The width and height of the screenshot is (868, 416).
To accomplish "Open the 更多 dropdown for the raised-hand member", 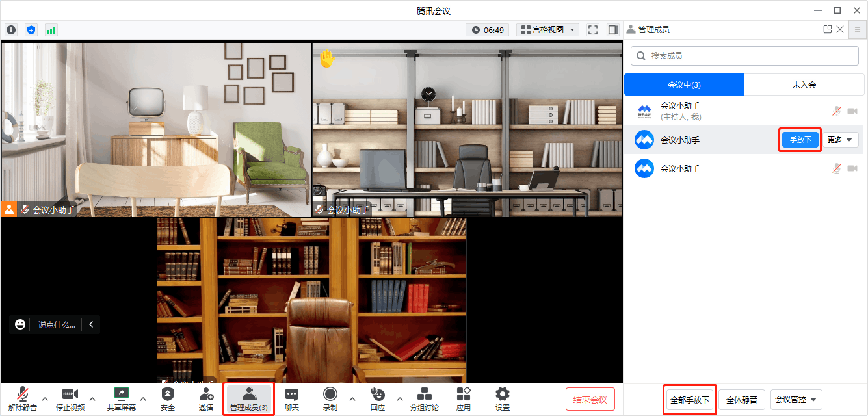I will tap(841, 140).
